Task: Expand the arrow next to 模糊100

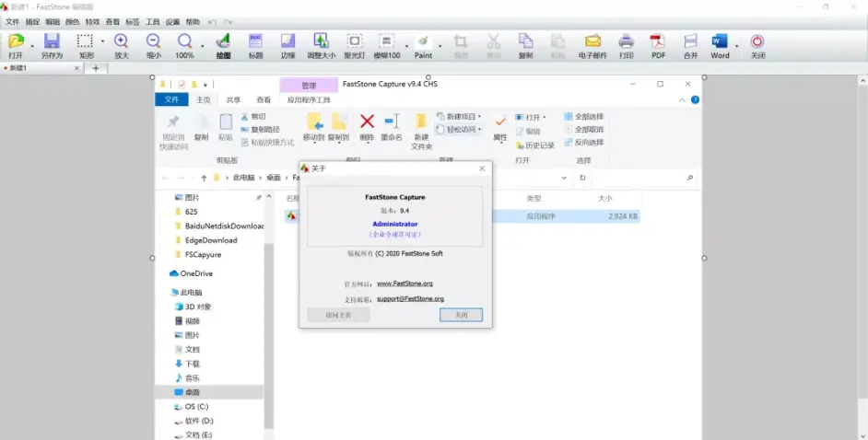Action: click(x=407, y=46)
